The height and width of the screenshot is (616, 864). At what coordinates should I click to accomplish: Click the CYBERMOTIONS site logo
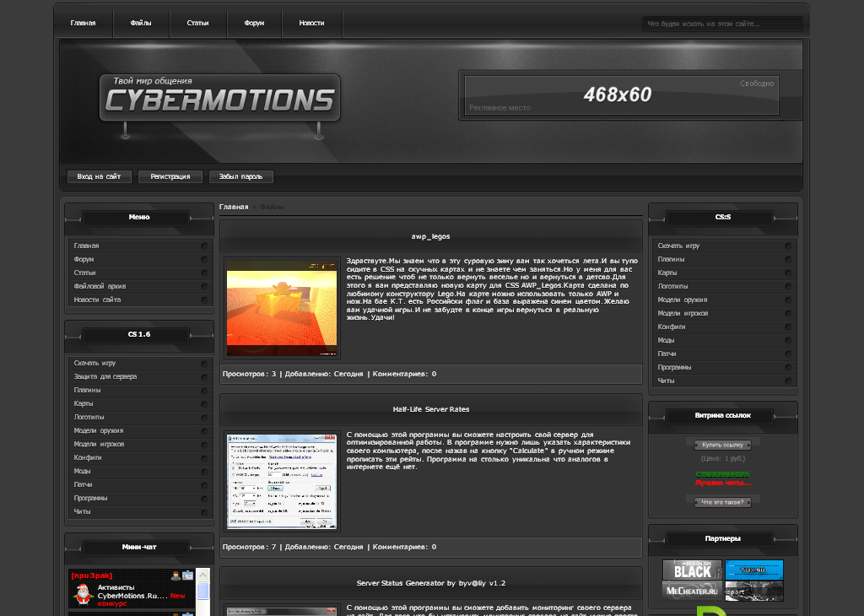click(220, 98)
